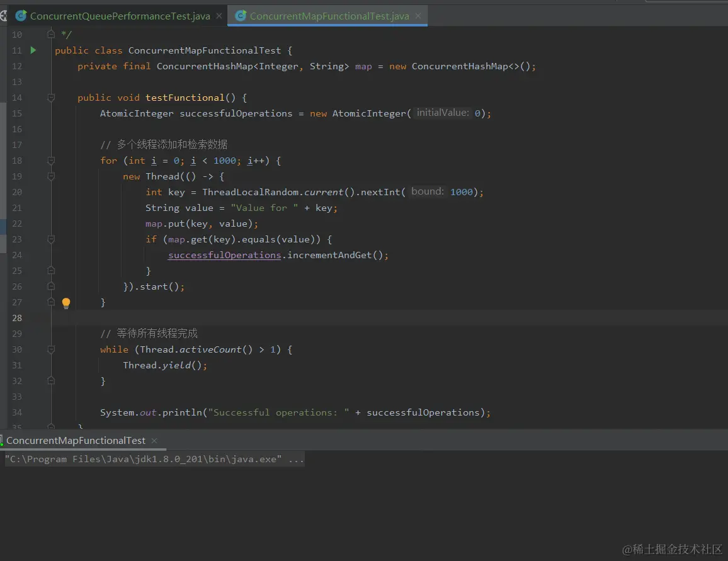728x561 pixels.
Task: Open the ConcurrentMapFunctionalTest run console tab
Action: (x=76, y=440)
